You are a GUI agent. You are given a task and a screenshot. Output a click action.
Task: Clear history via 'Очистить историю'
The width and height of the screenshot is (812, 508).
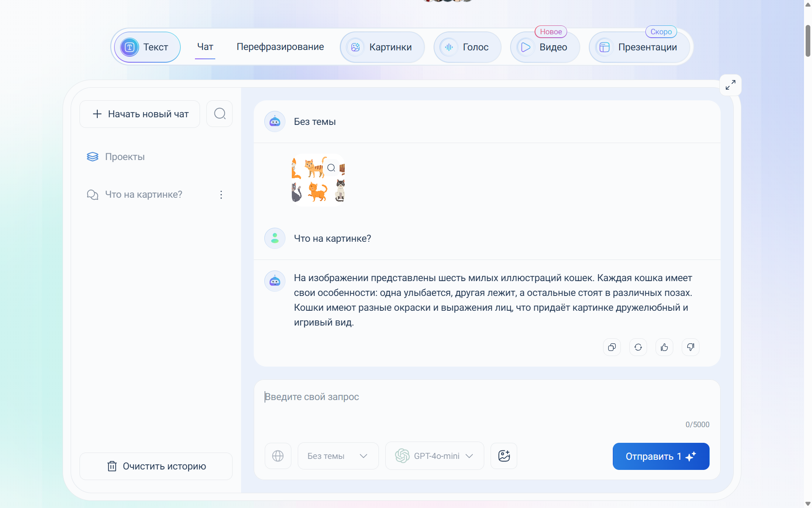point(156,466)
